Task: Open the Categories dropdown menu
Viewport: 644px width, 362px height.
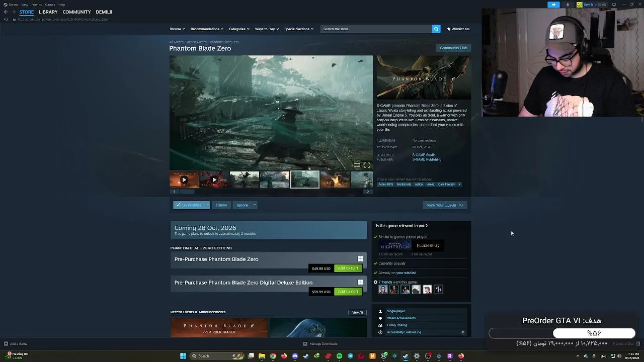Action: 239,29
